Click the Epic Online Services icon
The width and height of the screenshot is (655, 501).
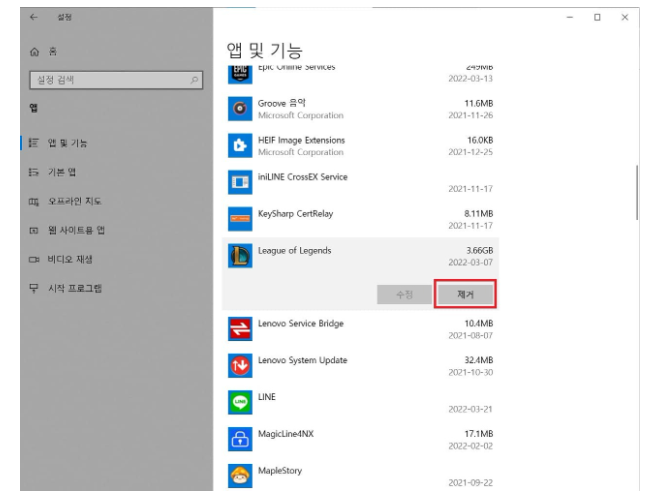point(240,74)
